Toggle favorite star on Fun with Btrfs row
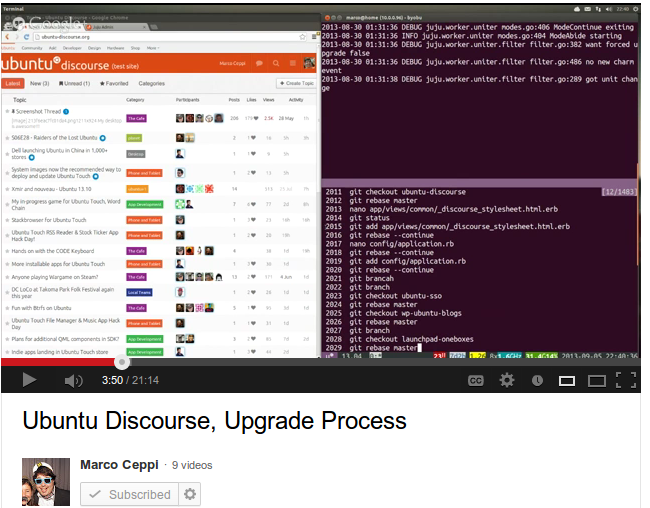 pyautogui.click(x=7, y=308)
